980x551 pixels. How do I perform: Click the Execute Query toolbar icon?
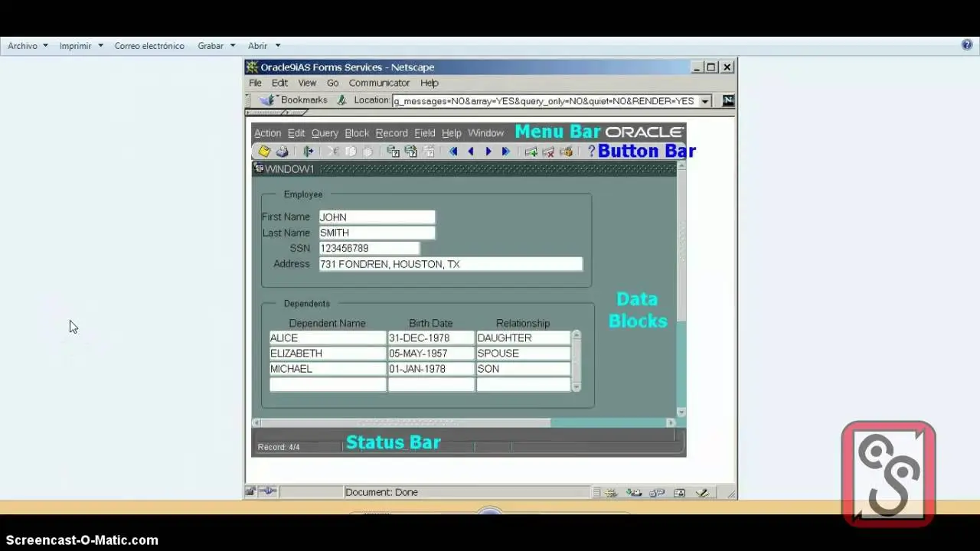click(x=411, y=152)
